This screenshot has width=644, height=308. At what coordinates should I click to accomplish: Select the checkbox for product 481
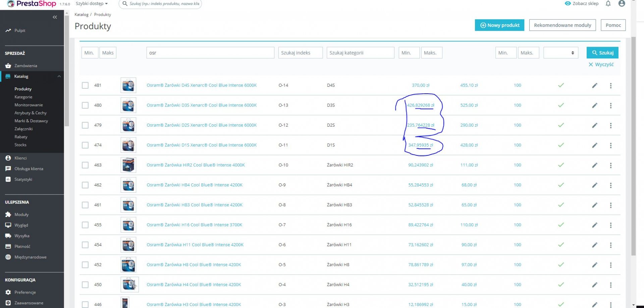click(85, 85)
